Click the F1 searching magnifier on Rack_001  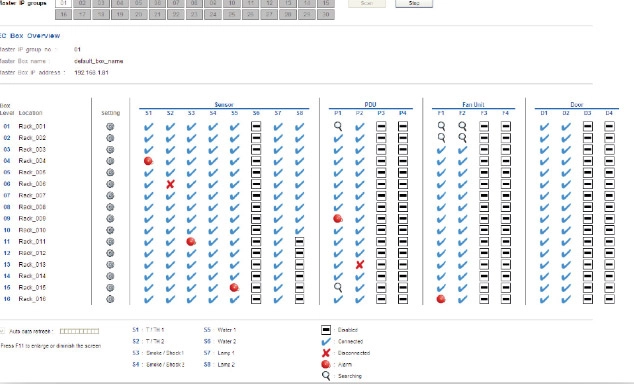coord(441,127)
